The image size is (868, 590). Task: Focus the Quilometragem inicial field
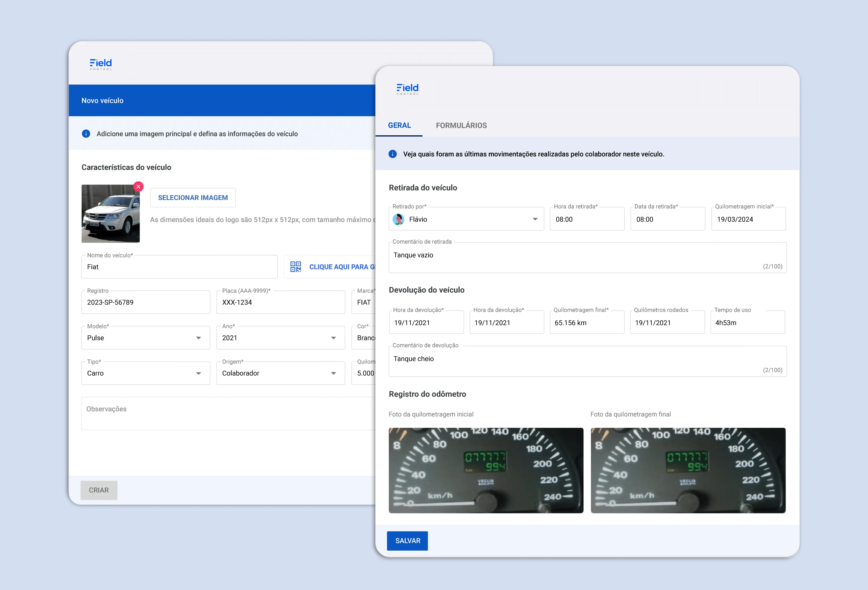(748, 219)
